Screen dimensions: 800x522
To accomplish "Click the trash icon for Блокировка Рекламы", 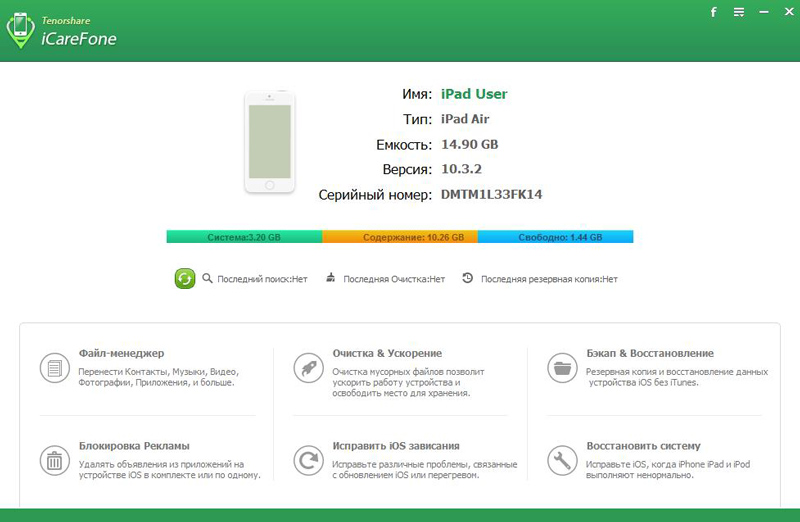I will coord(55,460).
